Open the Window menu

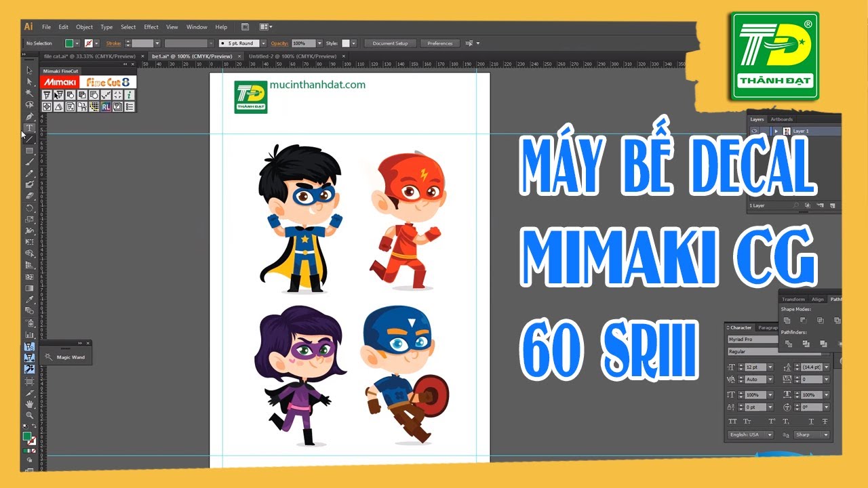click(x=197, y=27)
